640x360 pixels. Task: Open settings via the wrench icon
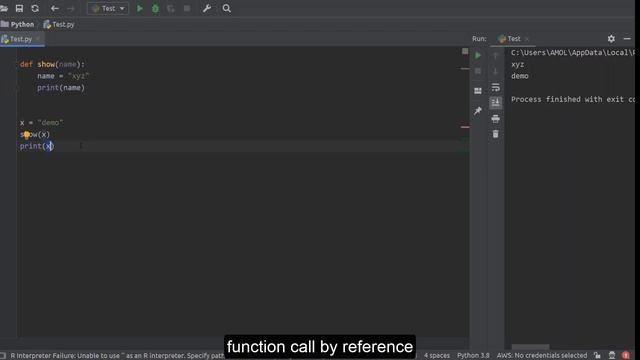tap(207, 8)
